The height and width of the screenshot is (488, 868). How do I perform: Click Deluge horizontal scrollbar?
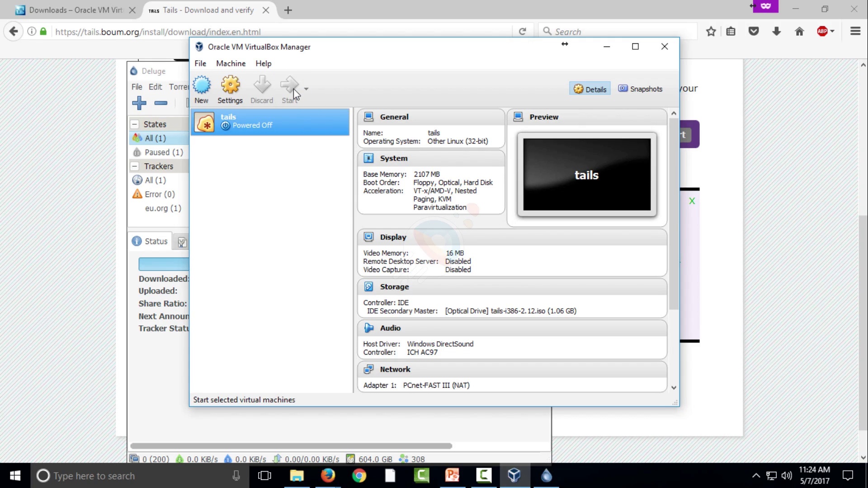(291, 446)
